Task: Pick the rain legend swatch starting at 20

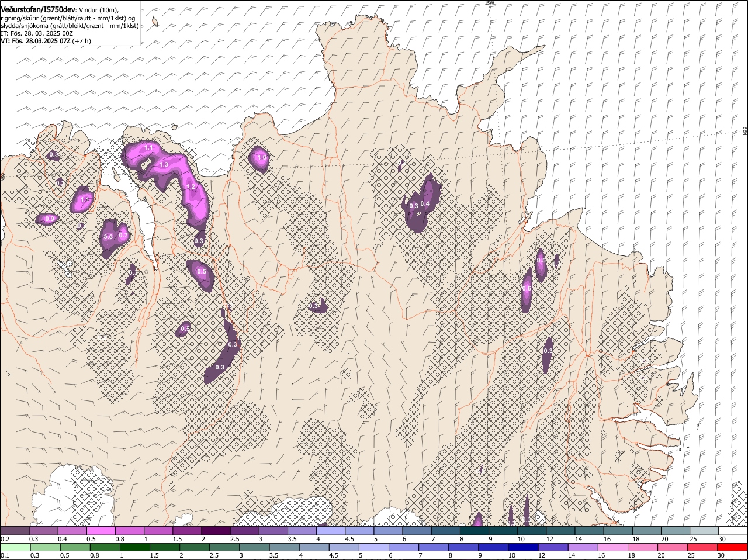Action: tap(672, 548)
